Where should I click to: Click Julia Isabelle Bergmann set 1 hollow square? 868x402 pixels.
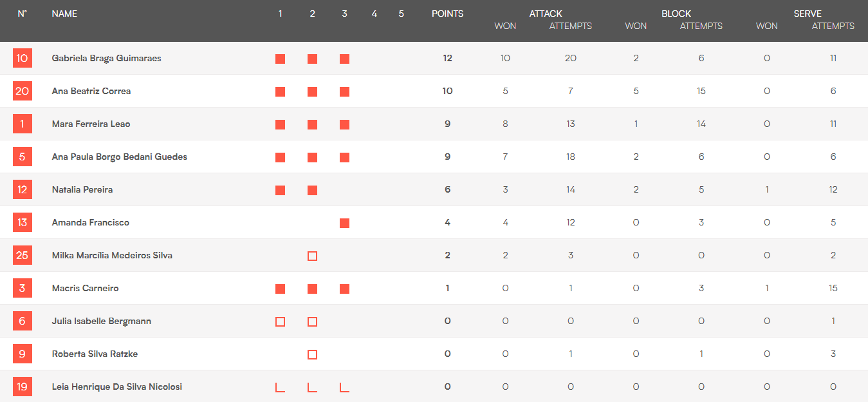pos(280,322)
